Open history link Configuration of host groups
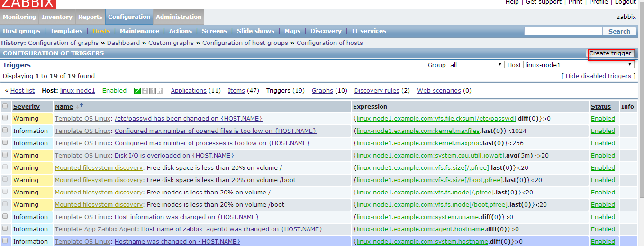This screenshot has width=644, height=246. tap(245, 43)
